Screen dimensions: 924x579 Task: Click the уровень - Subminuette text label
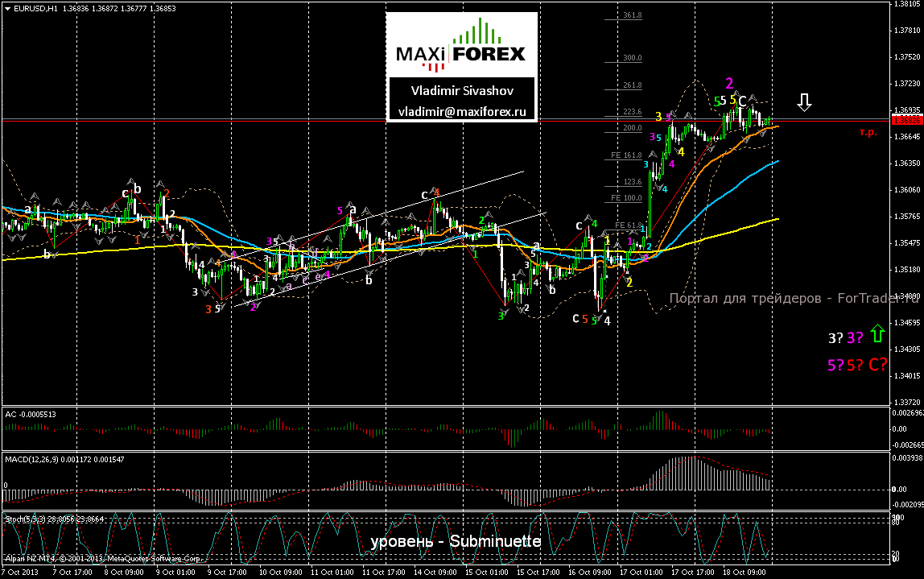pos(456,542)
